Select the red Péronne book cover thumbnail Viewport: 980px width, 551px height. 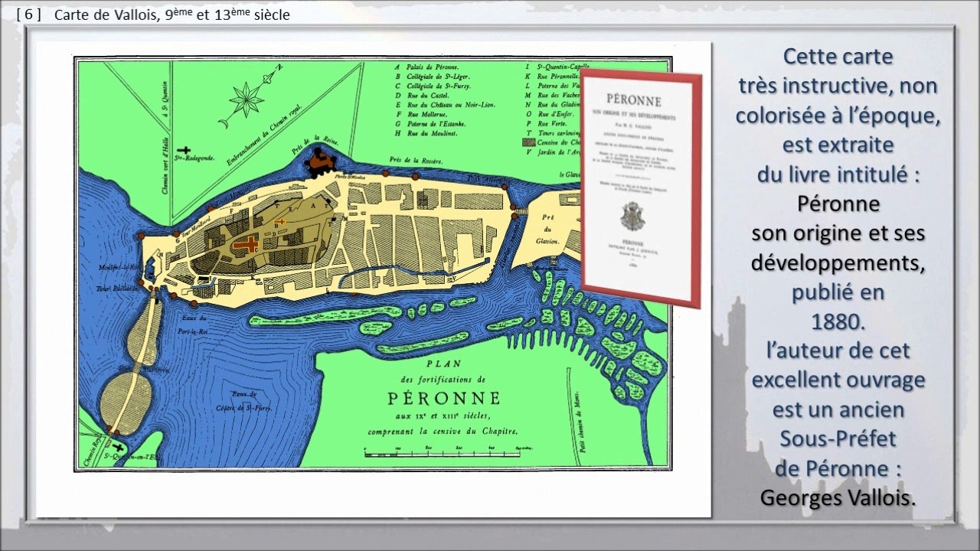(642, 189)
